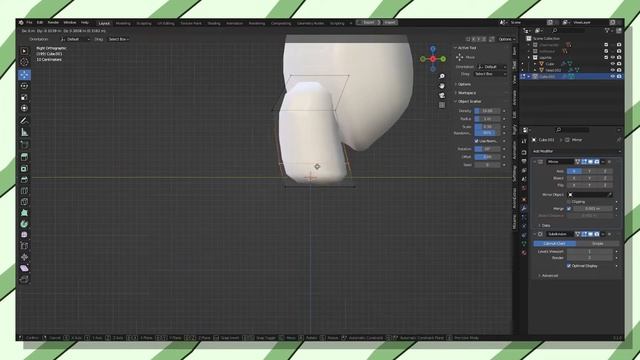Select the Loop Cut tool

tap(24, 191)
